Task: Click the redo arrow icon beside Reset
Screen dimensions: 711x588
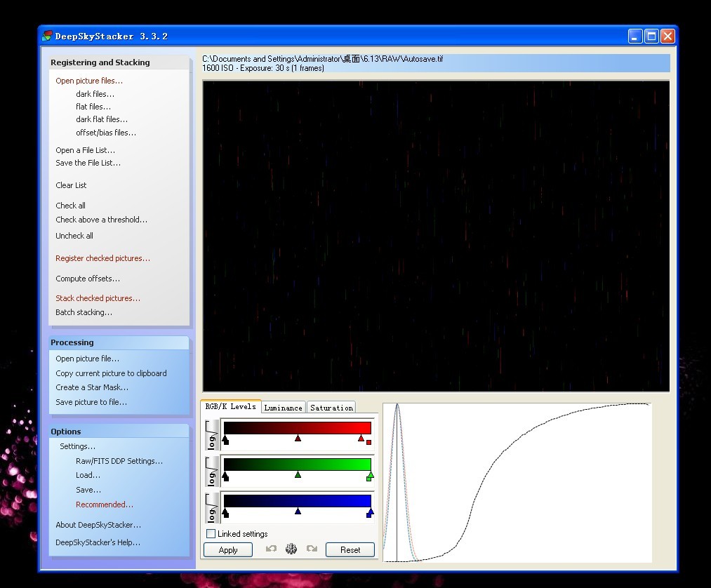Action: click(312, 549)
